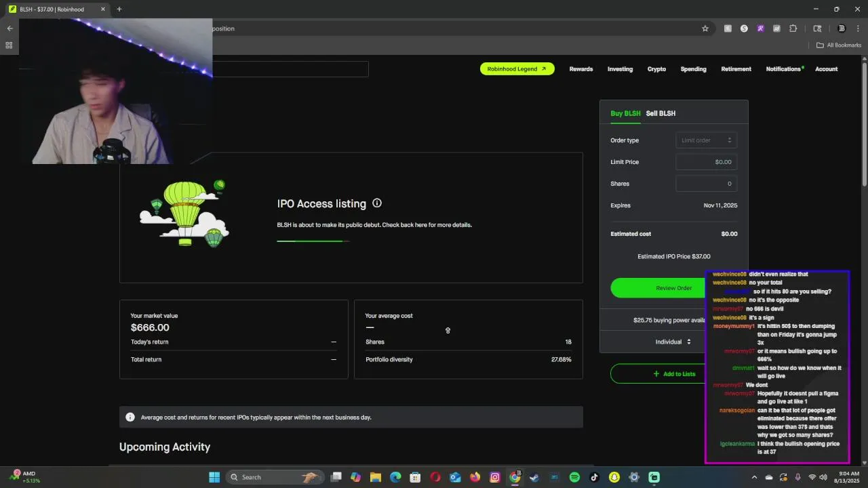Launch Microsoft Edge from the taskbar

(x=395, y=477)
